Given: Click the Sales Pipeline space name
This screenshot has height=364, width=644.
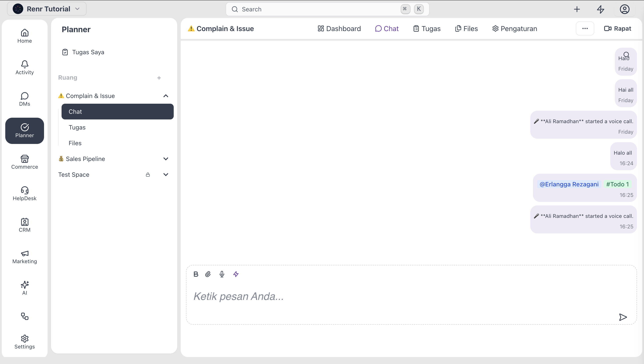Looking at the screenshot, I should (x=85, y=159).
